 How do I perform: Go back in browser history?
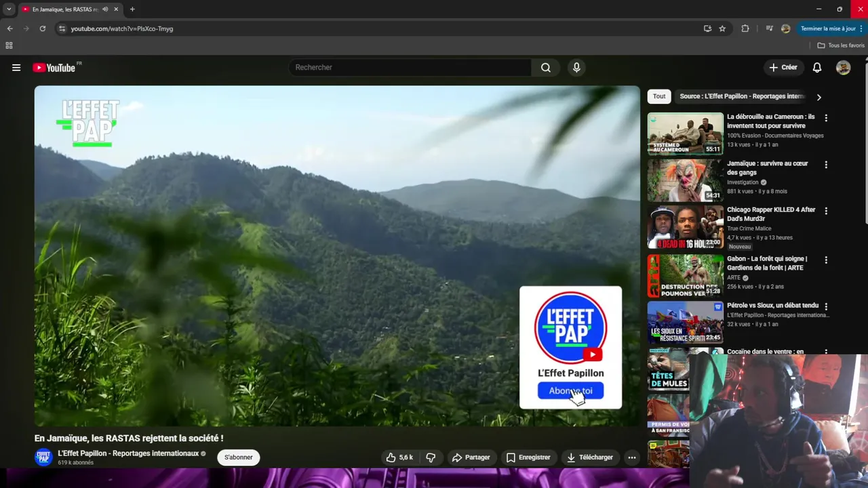(9, 28)
